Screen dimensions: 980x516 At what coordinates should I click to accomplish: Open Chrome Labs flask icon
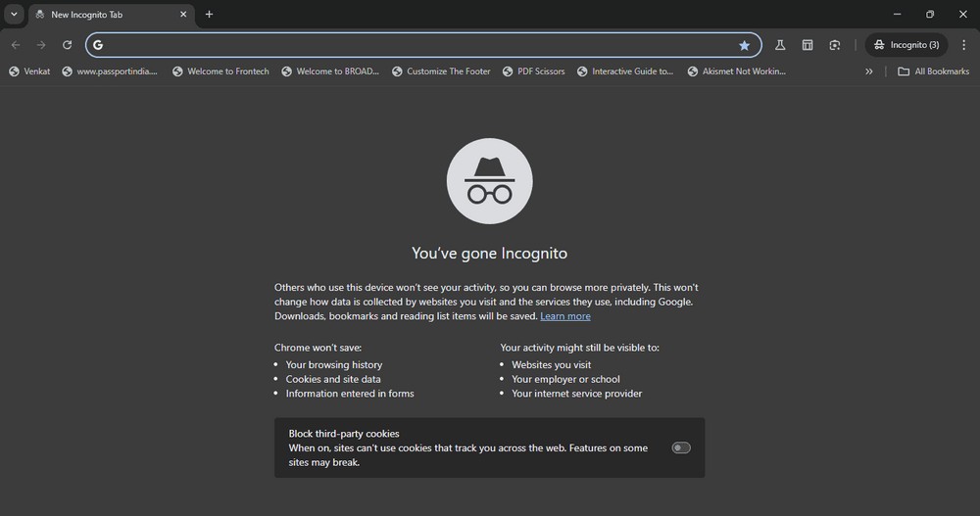click(780, 45)
